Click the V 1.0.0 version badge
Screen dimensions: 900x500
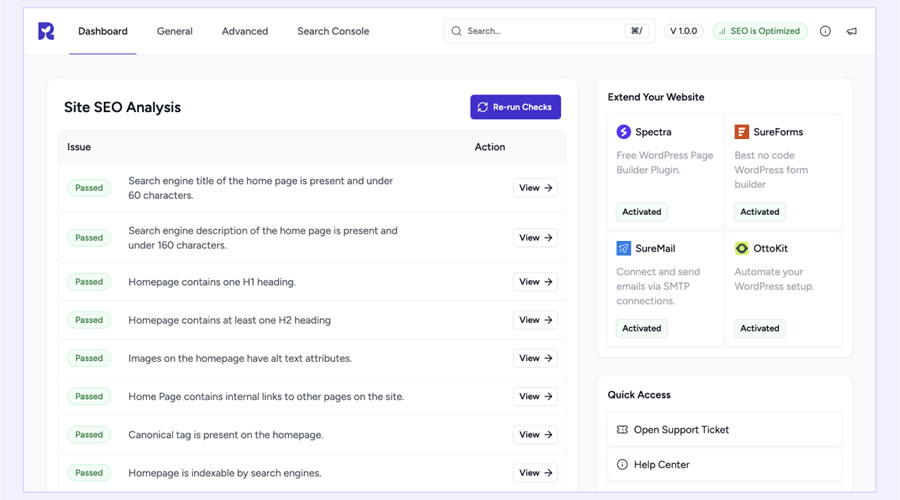(x=685, y=31)
